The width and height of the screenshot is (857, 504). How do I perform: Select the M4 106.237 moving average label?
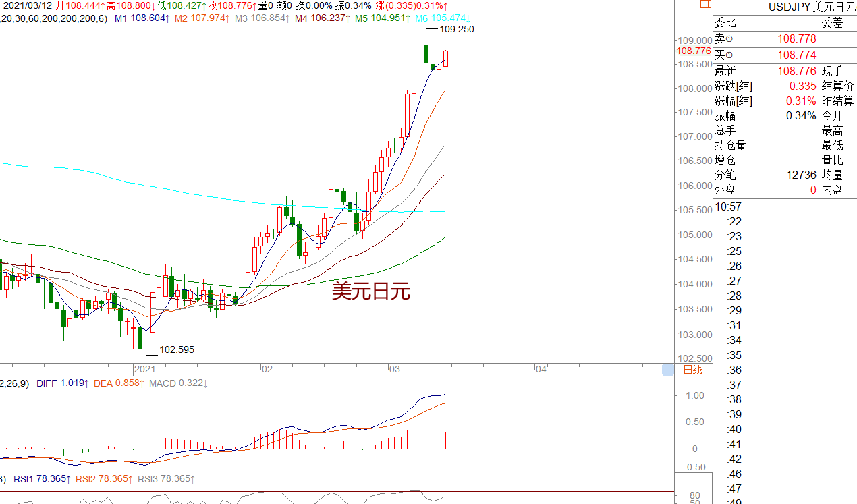click(x=322, y=18)
